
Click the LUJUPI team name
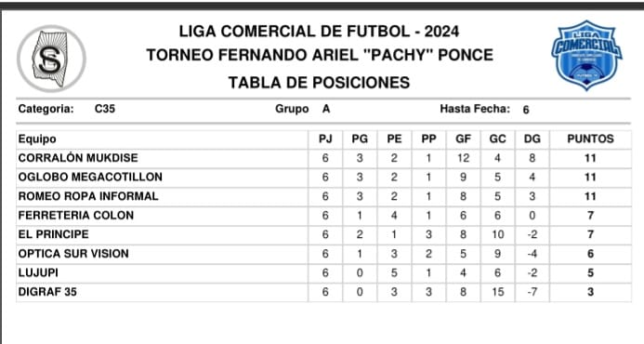tap(38, 273)
